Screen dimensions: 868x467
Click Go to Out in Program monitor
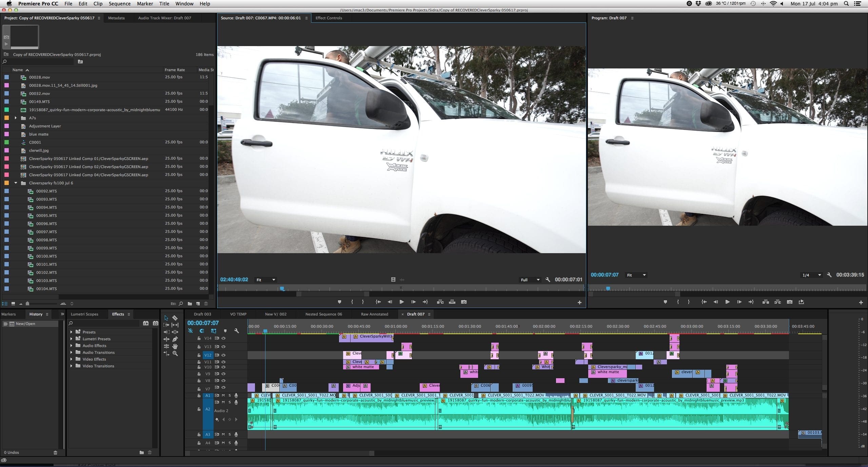point(751,302)
